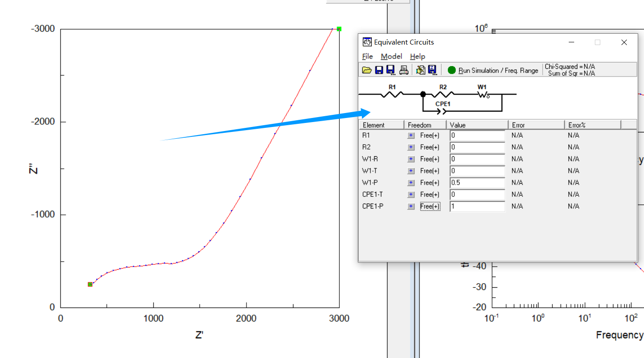Click the first blue floppy Save icon
Screen dimensions: 644x358
point(379,70)
